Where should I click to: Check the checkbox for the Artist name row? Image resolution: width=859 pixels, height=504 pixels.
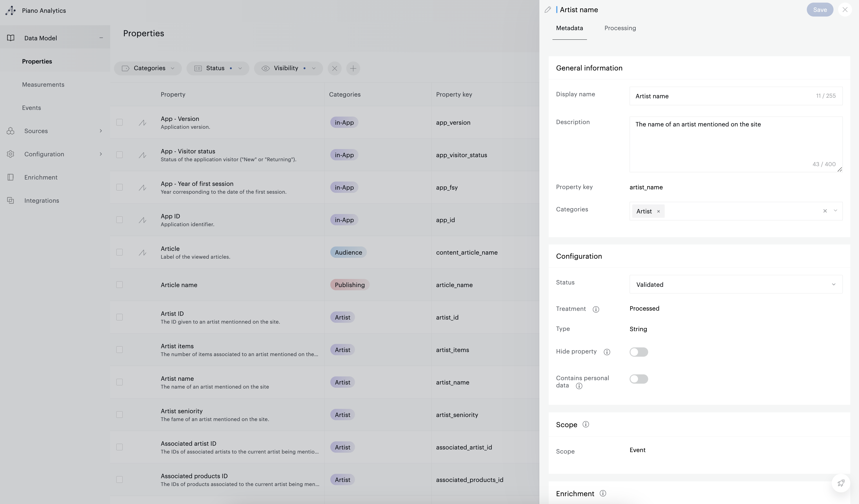120,382
